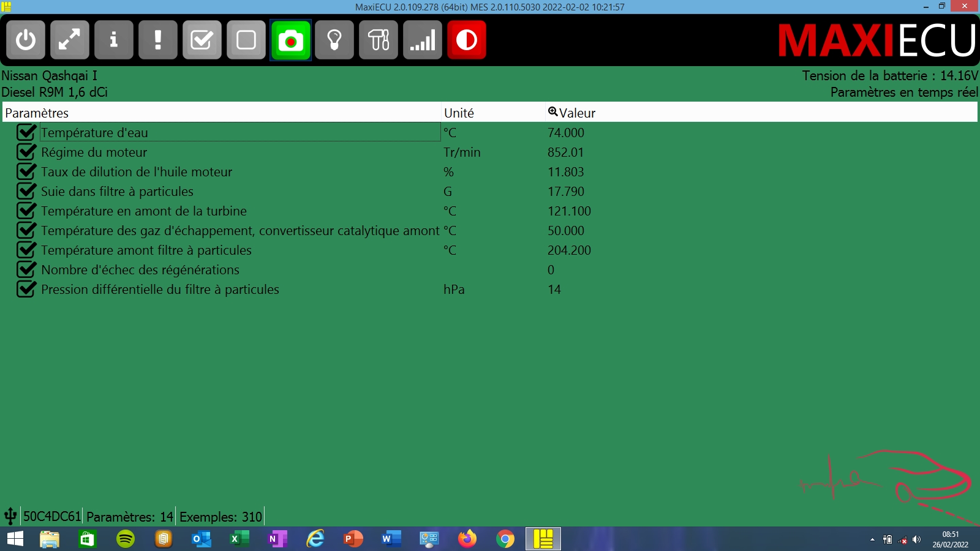Launch Spotify from the taskbar
This screenshot has height=551, width=980.
[x=126, y=539]
